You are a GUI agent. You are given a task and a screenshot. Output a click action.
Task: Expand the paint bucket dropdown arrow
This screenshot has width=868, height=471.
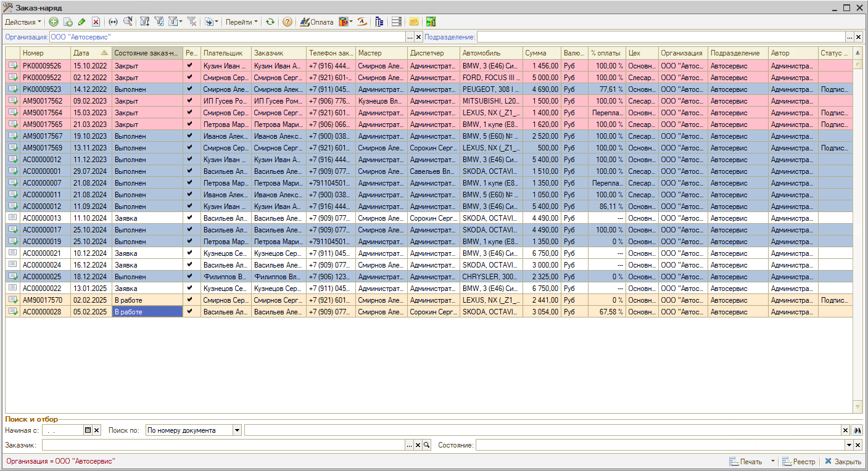coord(351,22)
